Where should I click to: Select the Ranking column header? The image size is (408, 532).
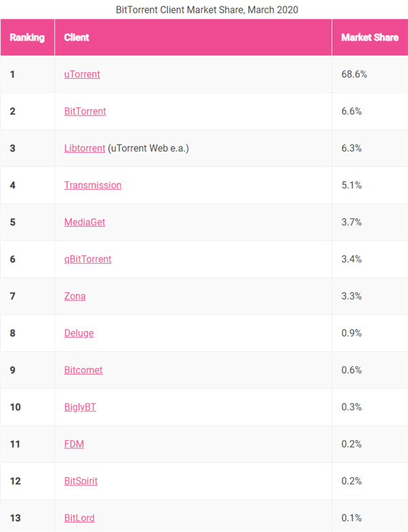(x=27, y=37)
